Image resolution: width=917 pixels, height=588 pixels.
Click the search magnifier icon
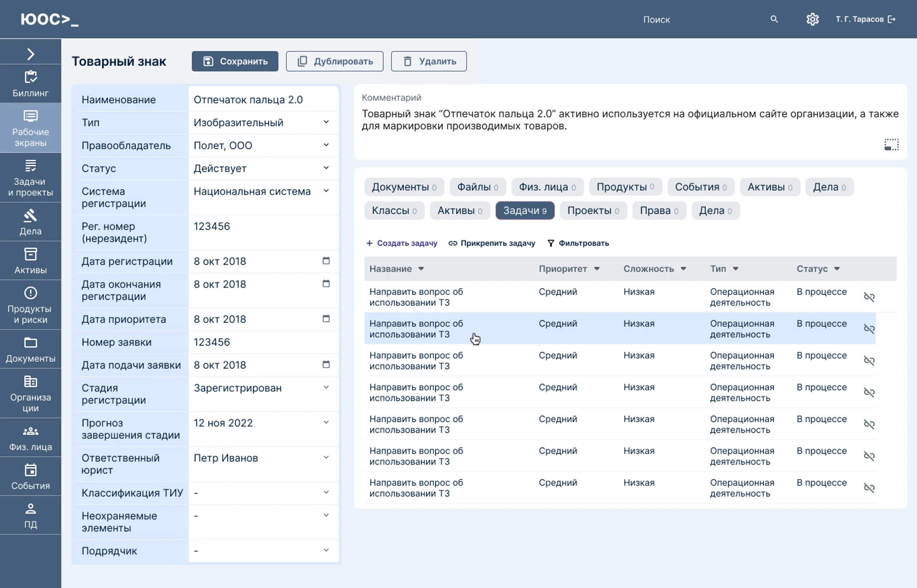(774, 19)
